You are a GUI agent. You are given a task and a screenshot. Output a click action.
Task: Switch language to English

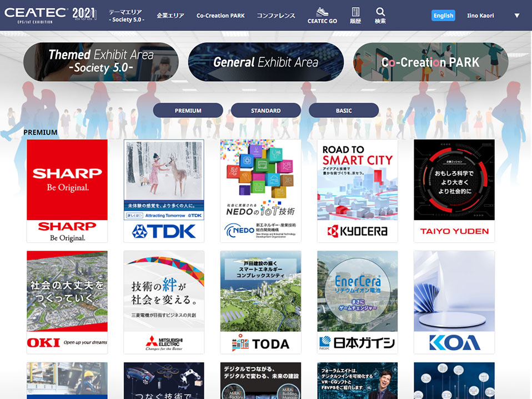(443, 16)
